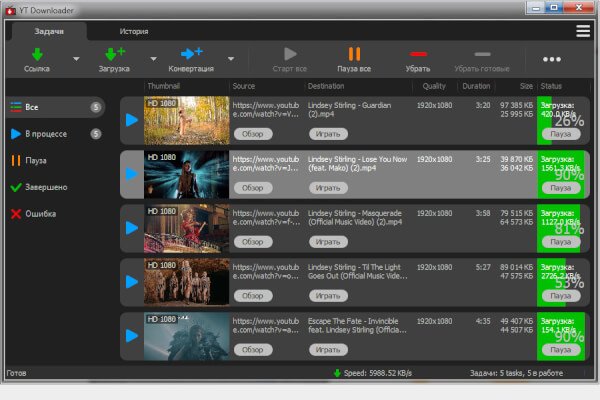Click Обзор button on Til The Light row
Screen dimensions: 600x400
[x=253, y=296]
